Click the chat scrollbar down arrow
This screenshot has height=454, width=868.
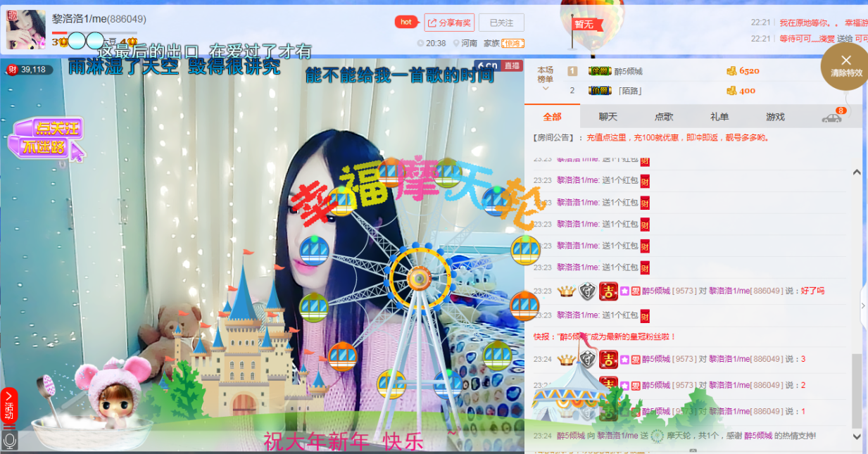[x=857, y=436]
